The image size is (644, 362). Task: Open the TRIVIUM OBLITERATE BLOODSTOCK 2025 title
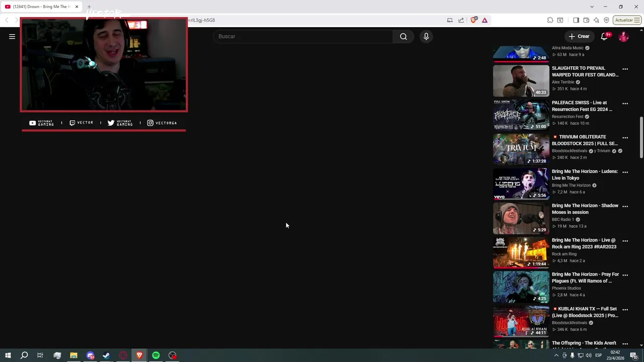(585, 140)
